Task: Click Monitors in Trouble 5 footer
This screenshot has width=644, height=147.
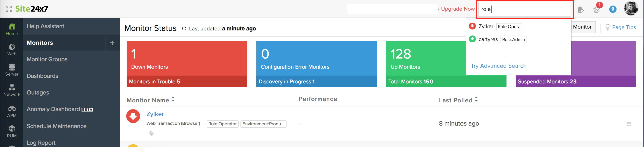Action: 187,82
